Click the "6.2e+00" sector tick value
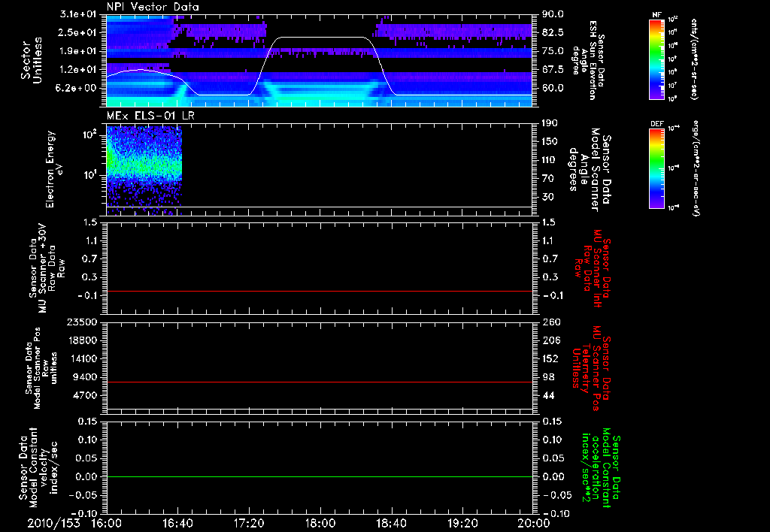This screenshot has width=770, height=532. (77, 89)
